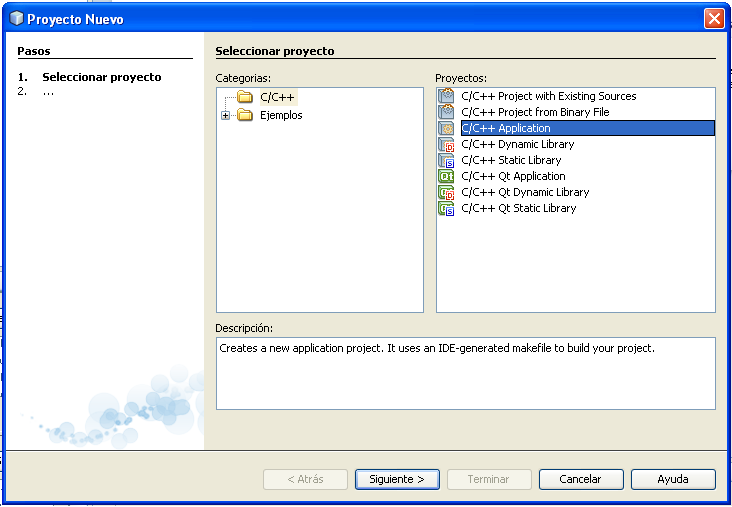Click the C/C++ Application gear icon

click(446, 128)
